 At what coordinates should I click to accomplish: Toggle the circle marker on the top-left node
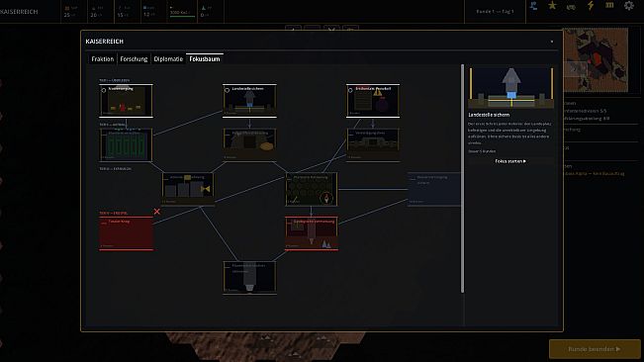(x=104, y=90)
